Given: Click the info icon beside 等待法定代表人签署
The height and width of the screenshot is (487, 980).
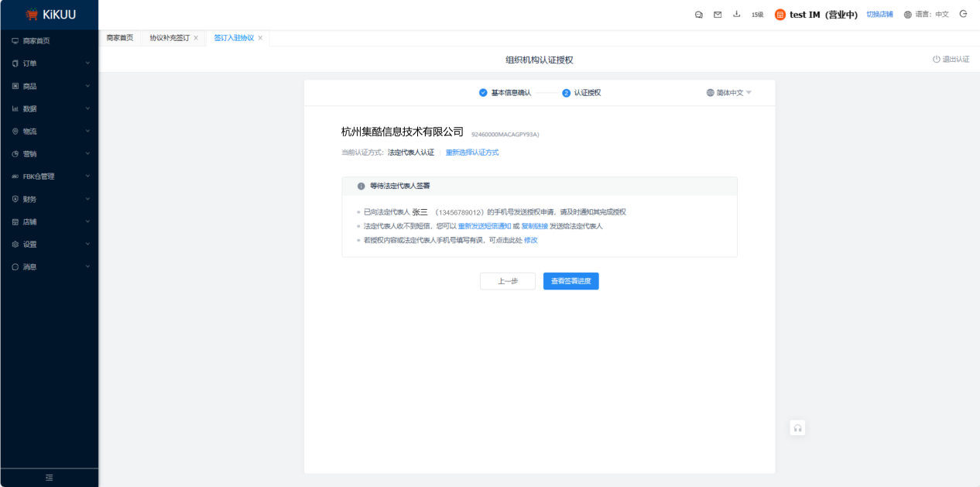Looking at the screenshot, I should coord(361,186).
